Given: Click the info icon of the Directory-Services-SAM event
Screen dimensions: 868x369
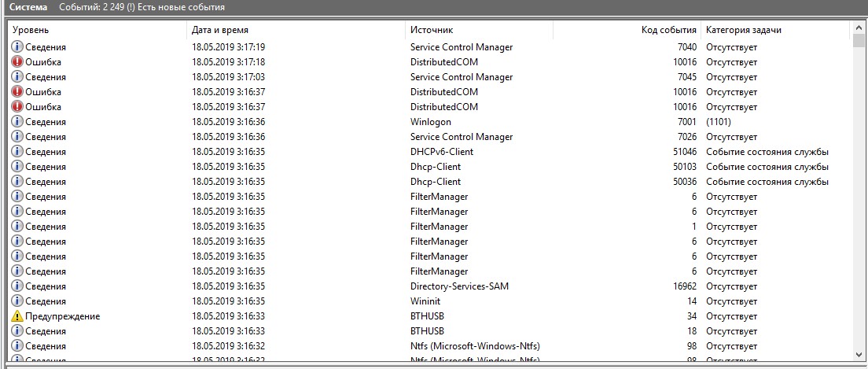Looking at the screenshot, I should pyautogui.click(x=18, y=286).
